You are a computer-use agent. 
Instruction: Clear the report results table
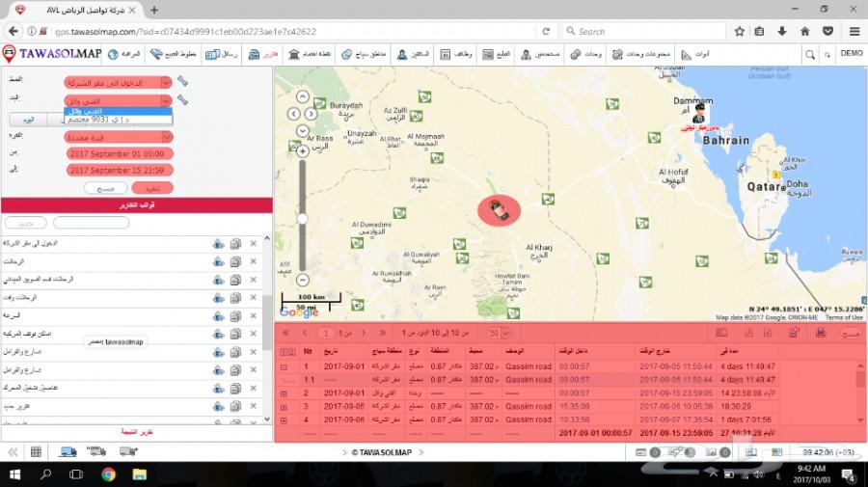[x=851, y=334]
